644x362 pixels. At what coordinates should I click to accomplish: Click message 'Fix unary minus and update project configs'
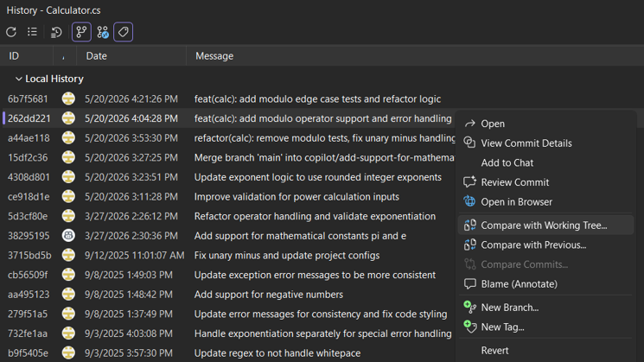coord(287,255)
